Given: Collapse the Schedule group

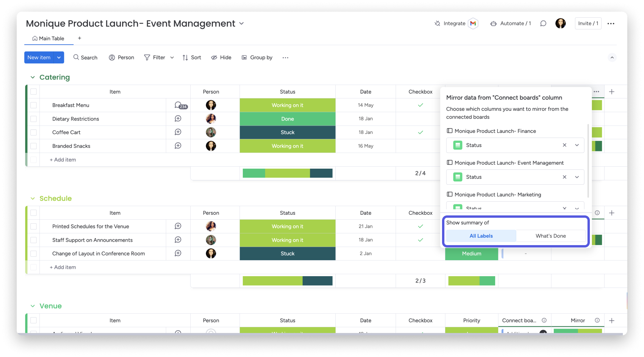Looking at the screenshot, I should pyautogui.click(x=32, y=198).
